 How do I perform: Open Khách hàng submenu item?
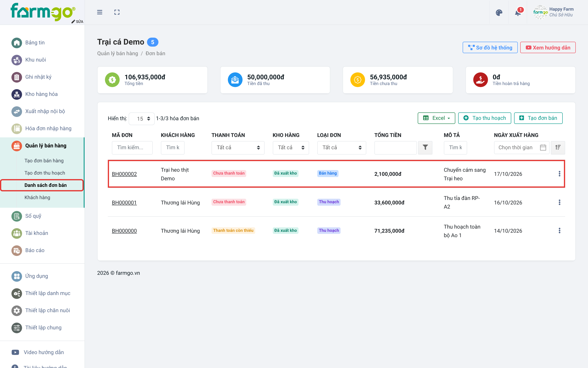click(37, 198)
